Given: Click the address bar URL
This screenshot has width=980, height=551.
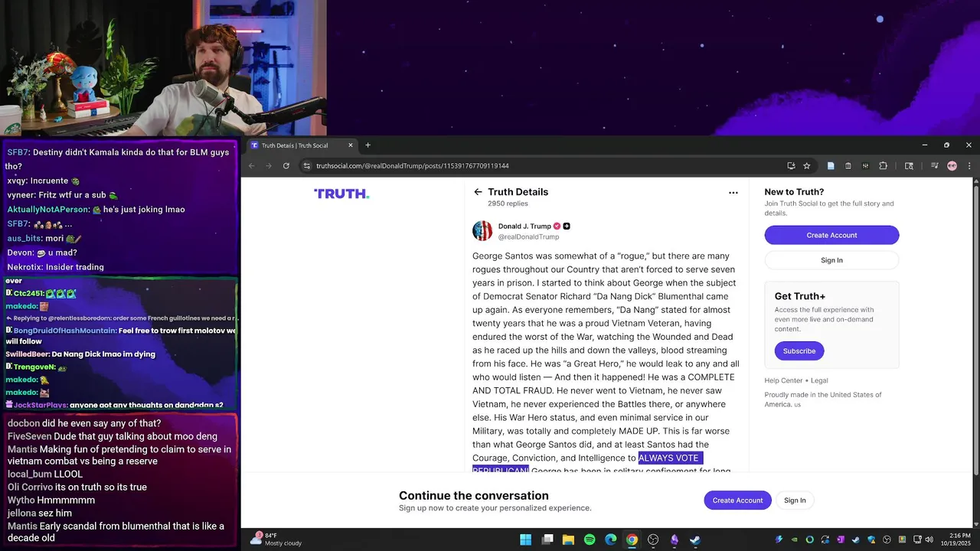Looking at the screenshot, I should [413, 165].
